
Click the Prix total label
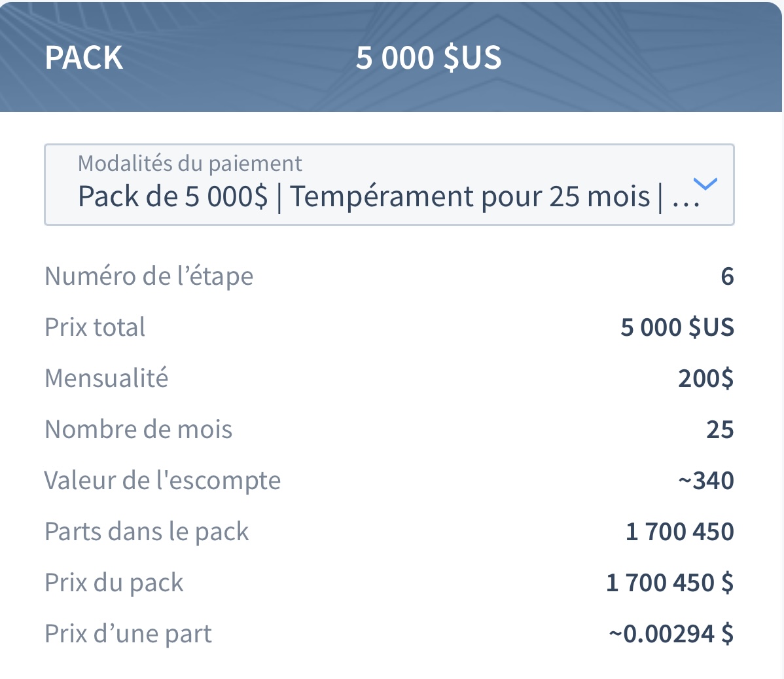pos(95,327)
